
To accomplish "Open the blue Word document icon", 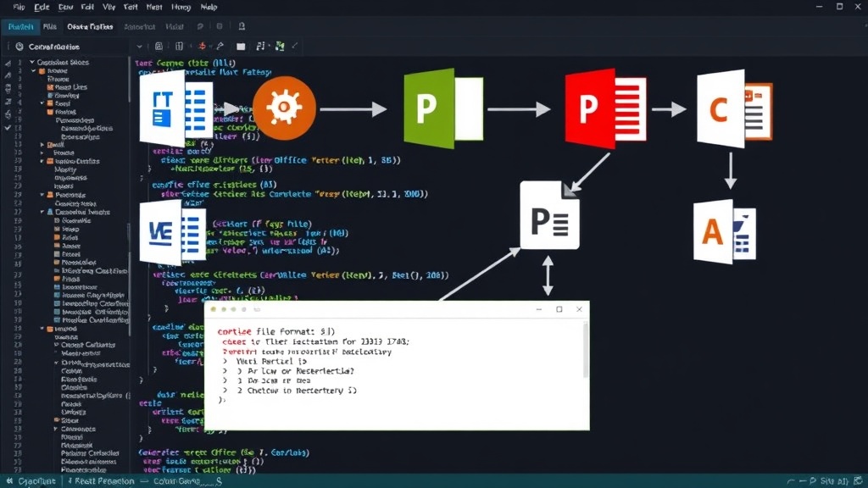I will click(173, 233).
